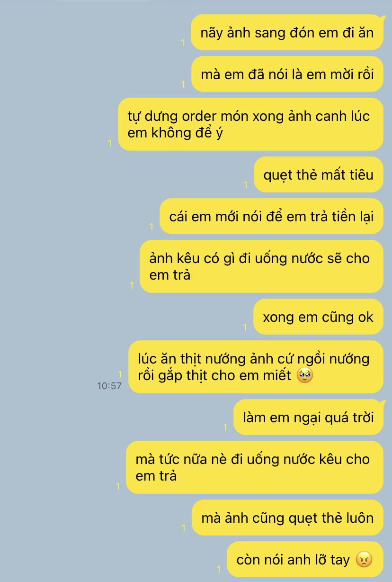Tap the 10:57 timestamp

tap(109, 386)
